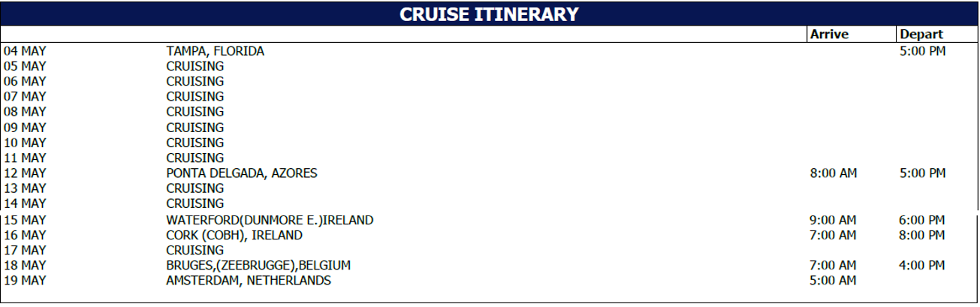
Task: Select the 5:00 AM Amsterdam arrival time
Action: [833, 281]
